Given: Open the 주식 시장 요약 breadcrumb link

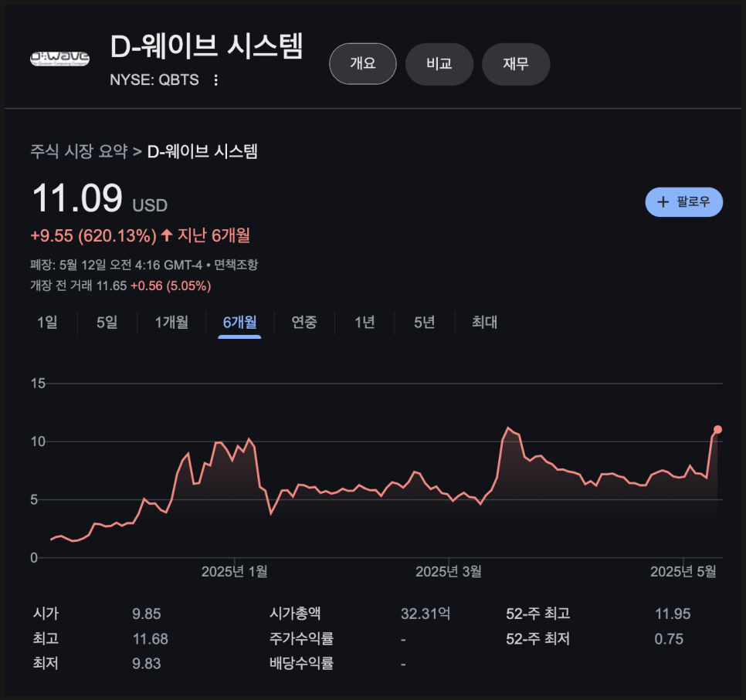Looking at the screenshot, I should click(x=79, y=152).
